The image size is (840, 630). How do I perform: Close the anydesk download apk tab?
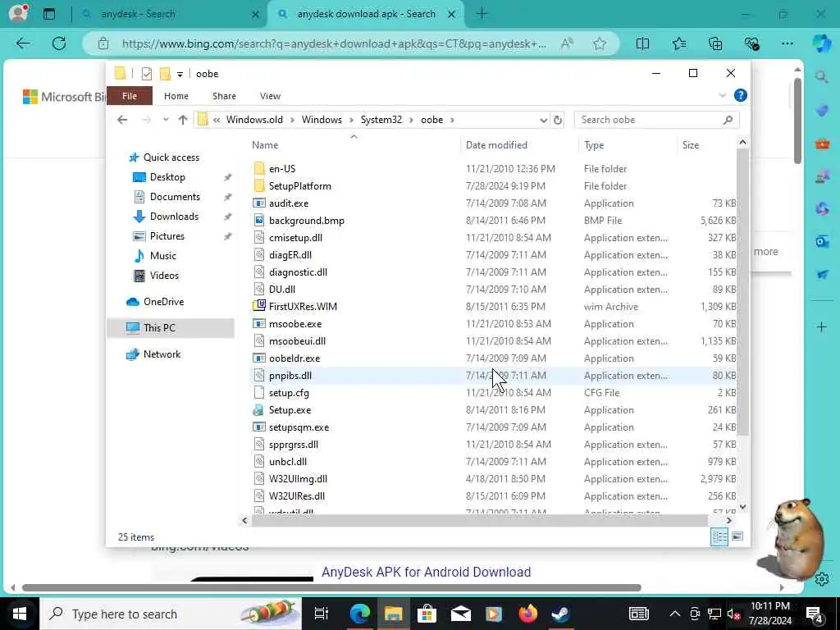(452, 15)
